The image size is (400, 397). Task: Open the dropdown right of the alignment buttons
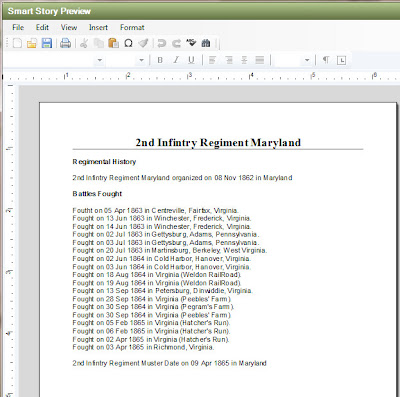307,60
